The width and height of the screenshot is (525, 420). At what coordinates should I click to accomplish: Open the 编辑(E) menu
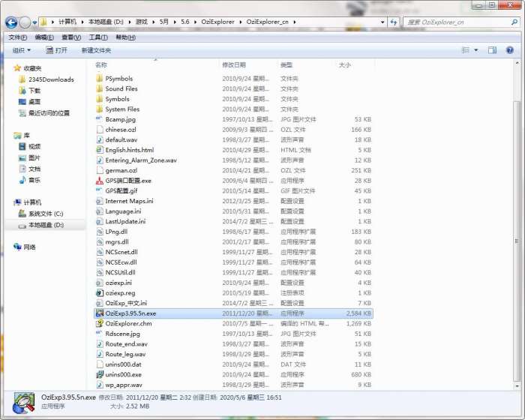click(44, 37)
